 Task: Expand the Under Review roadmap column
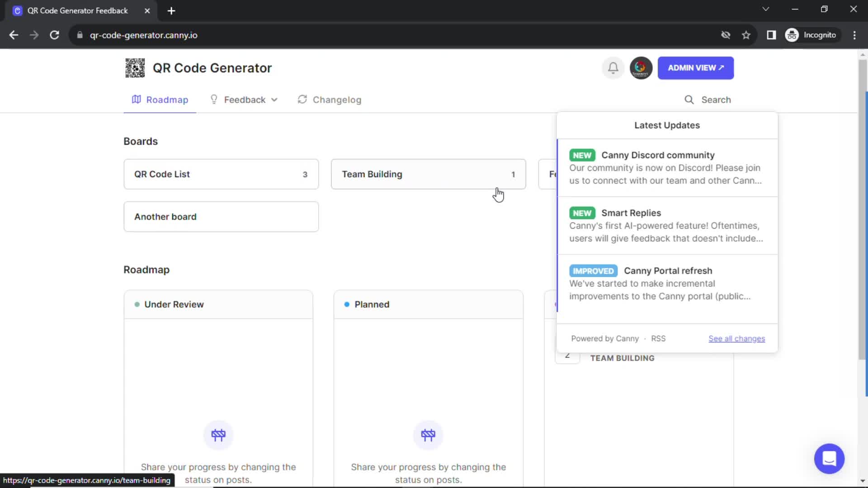click(174, 304)
